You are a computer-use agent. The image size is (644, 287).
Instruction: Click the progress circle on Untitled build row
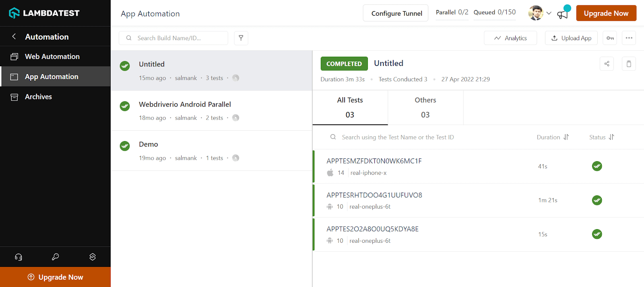tap(236, 78)
